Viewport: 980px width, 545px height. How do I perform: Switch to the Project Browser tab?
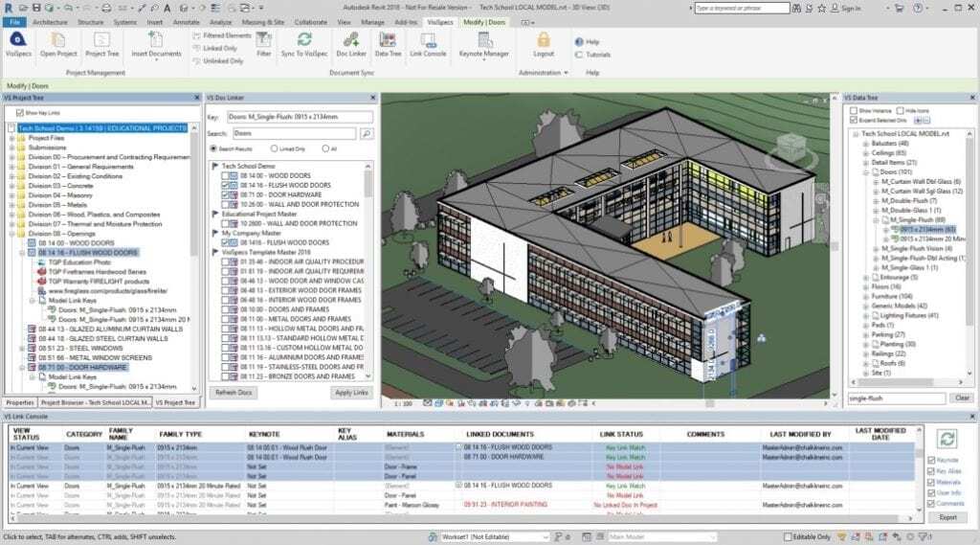(x=96, y=402)
